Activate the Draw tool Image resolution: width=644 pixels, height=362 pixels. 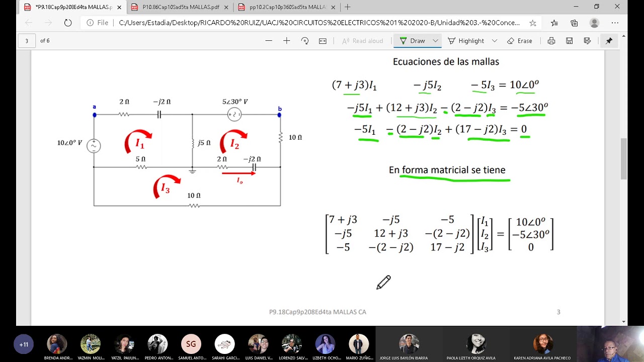pyautogui.click(x=412, y=41)
